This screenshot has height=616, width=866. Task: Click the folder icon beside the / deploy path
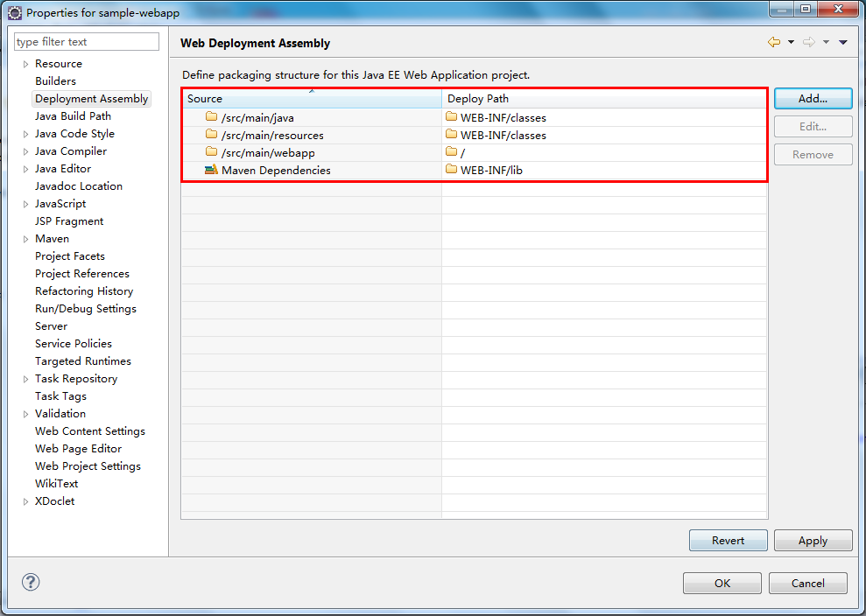451,151
